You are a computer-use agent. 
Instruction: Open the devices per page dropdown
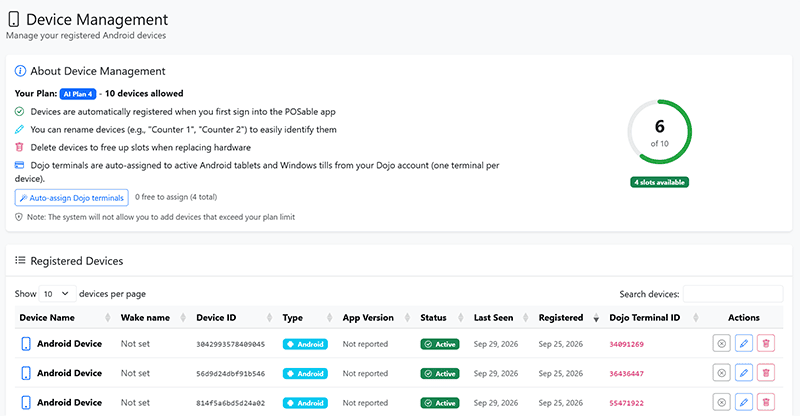[57, 293]
